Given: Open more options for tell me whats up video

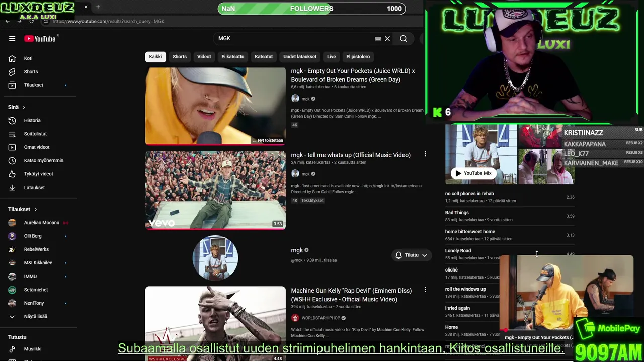Looking at the screenshot, I should pos(425,154).
